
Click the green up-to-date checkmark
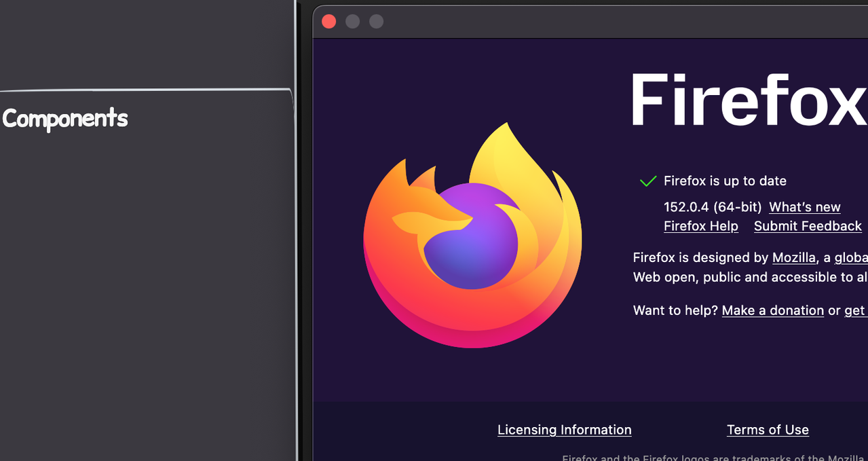[648, 181]
